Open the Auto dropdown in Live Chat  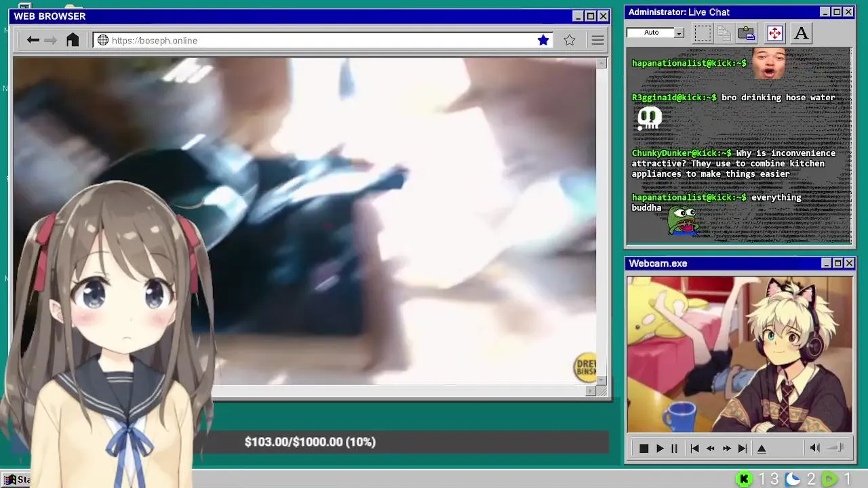[x=679, y=33]
